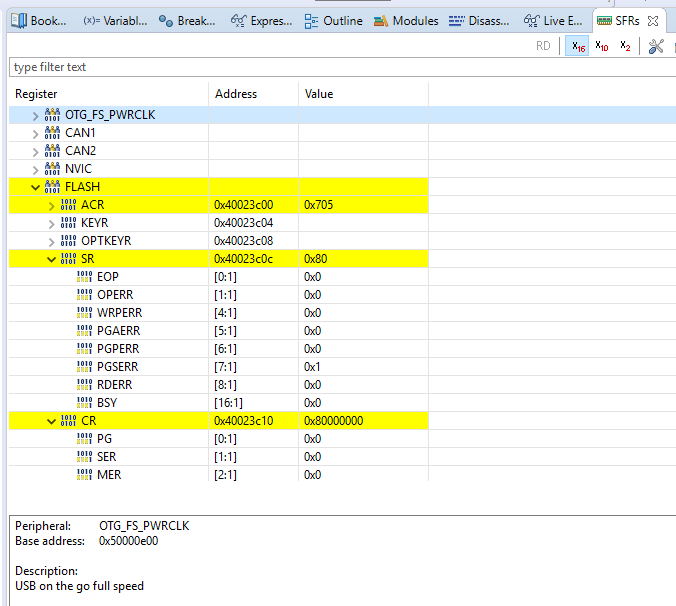This screenshot has width=676, height=606.
Task: Click the MER bitfield icon
Action: pos(84,475)
